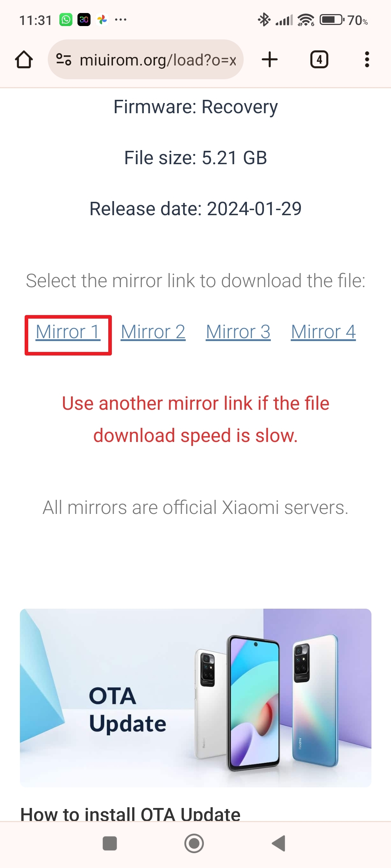Tap the miuirom.org URL address field
The image size is (391, 868).
[x=158, y=60]
